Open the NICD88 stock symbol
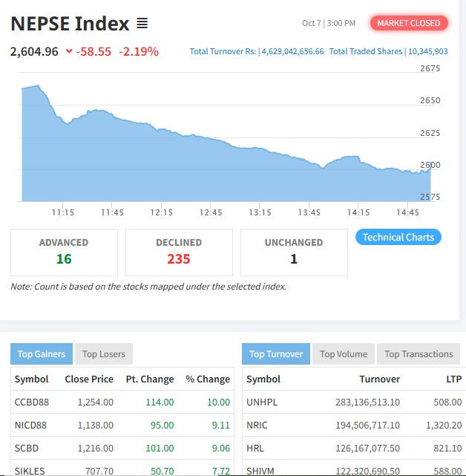466x476 pixels. click(30, 426)
